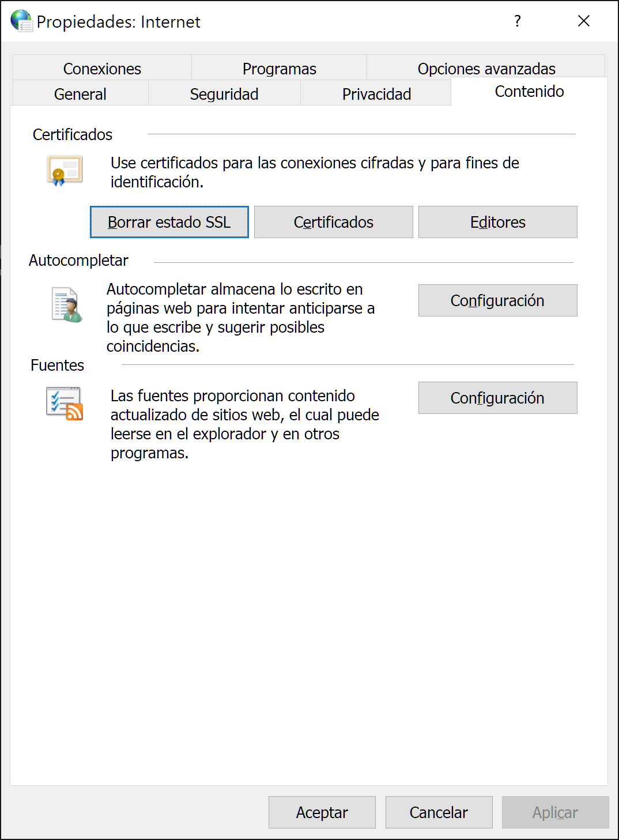The width and height of the screenshot is (619, 840).
Task: Close the Propiedades: Internet dialog
Action: [584, 21]
